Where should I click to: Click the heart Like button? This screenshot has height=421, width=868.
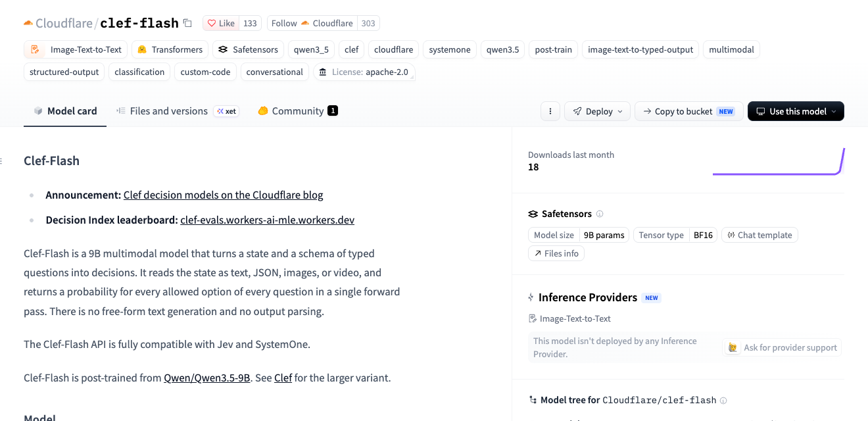(x=221, y=23)
